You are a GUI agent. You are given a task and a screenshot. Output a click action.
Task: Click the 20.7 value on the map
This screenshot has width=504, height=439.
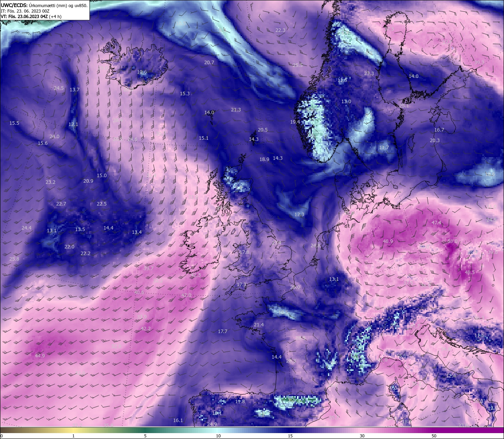(x=209, y=63)
